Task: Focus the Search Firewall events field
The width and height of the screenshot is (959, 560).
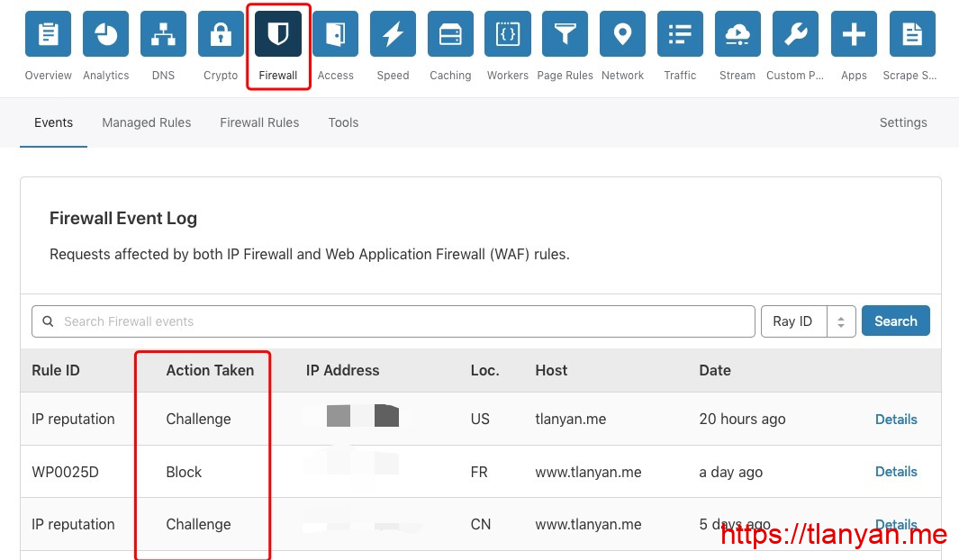Action: click(394, 321)
